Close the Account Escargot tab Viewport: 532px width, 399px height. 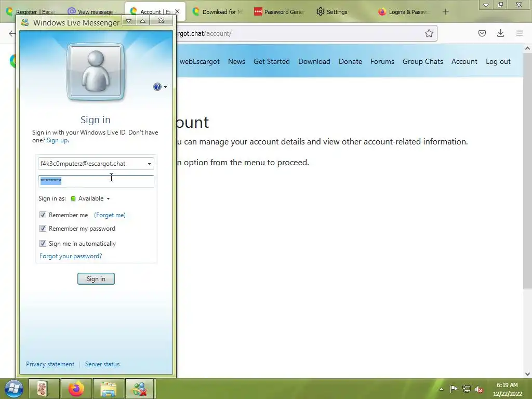tap(177, 11)
